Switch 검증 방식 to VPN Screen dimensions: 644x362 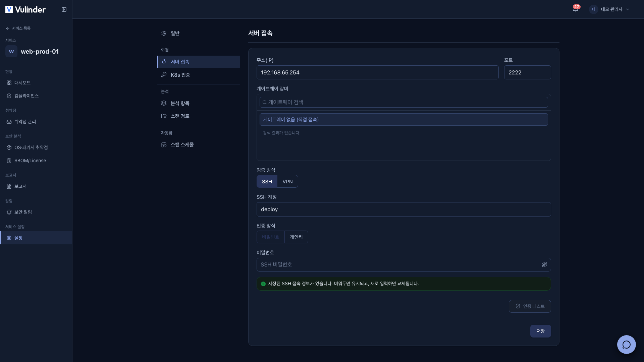[287, 181]
